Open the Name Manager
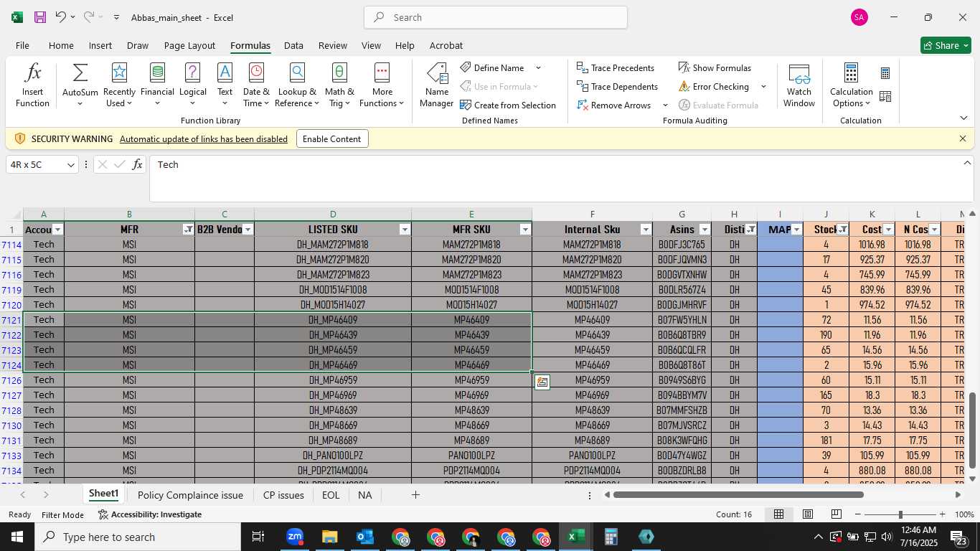Viewport: 980px width, 551px height. pyautogui.click(x=436, y=85)
